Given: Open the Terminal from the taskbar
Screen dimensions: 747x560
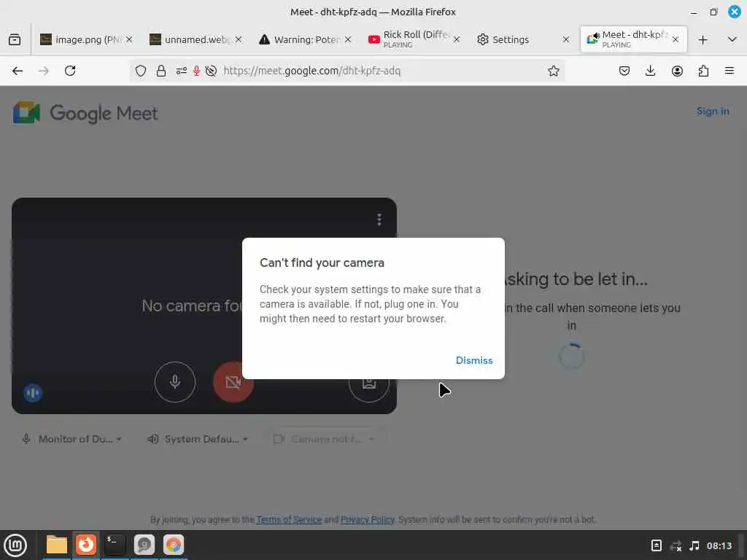Looking at the screenshot, I should 115,545.
